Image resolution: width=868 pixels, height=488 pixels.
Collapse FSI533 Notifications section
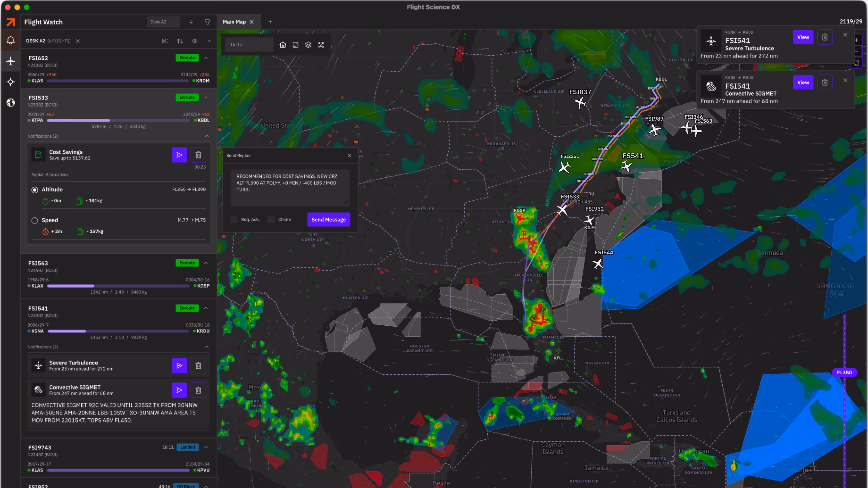point(207,136)
